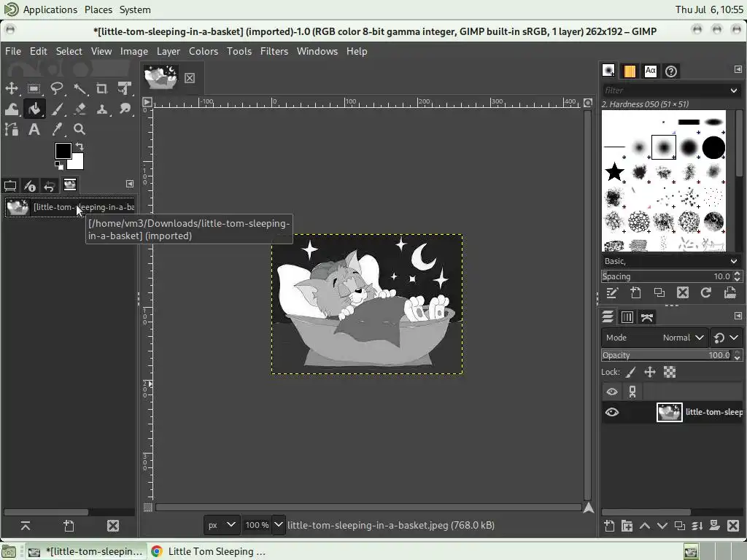747x560 pixels.
Task: Select the Color Picker eyedropper tool
Action: 57,129
